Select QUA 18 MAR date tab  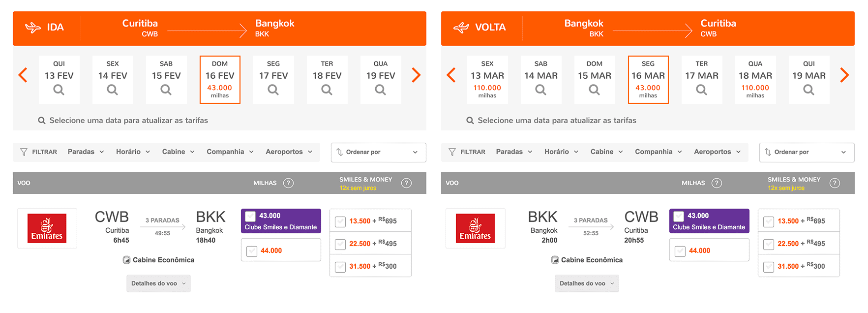755,79
